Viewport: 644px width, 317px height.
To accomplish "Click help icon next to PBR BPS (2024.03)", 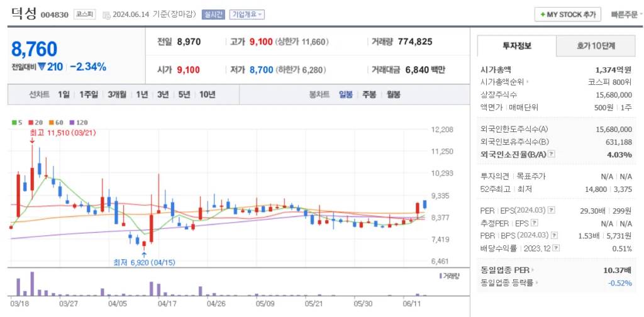I will 555,236.
